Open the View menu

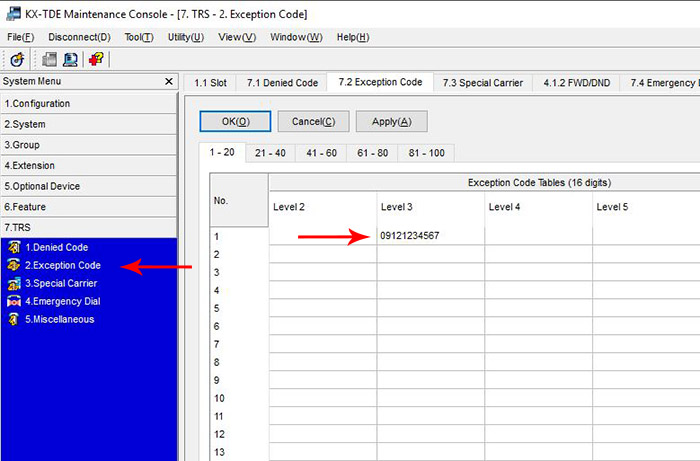tap(237, 37)
